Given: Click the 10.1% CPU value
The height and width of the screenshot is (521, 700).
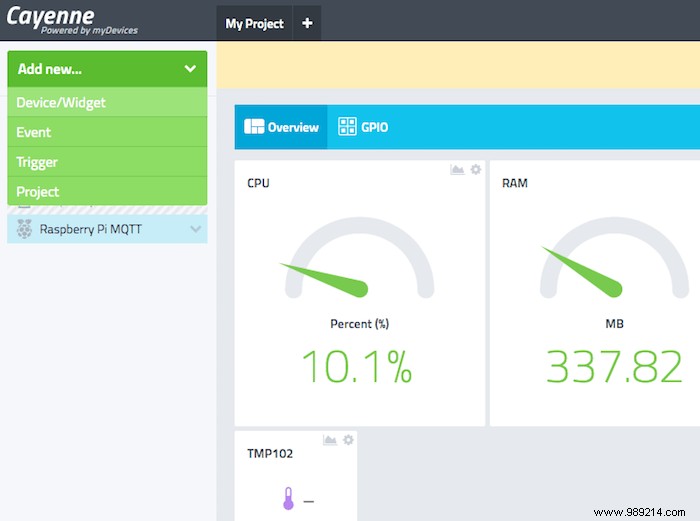Looking at the screenshot, I should click(357, 367).
